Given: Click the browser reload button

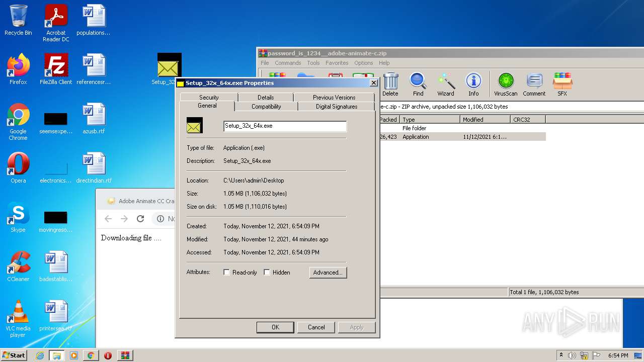Looking at the screenshot, I should pos(140,219).
